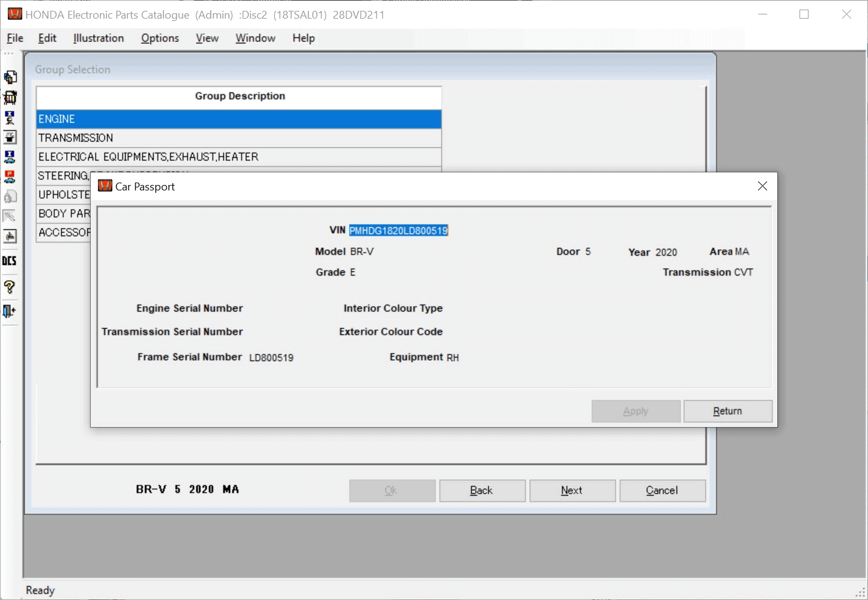This screenshot has height=600, width=868.
Task: Click the Area value MA
Action: tap(742, 252)
